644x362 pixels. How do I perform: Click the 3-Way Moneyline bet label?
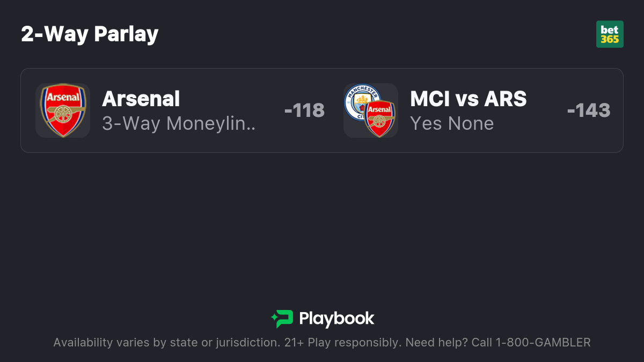(x=179, y=123)
